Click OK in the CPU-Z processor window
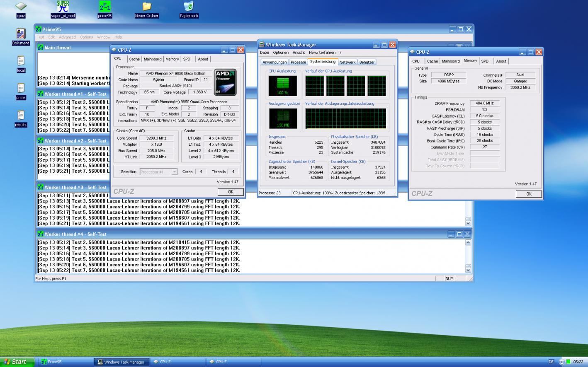This screenshot has width=588, height=367. [x=231, y=192]
